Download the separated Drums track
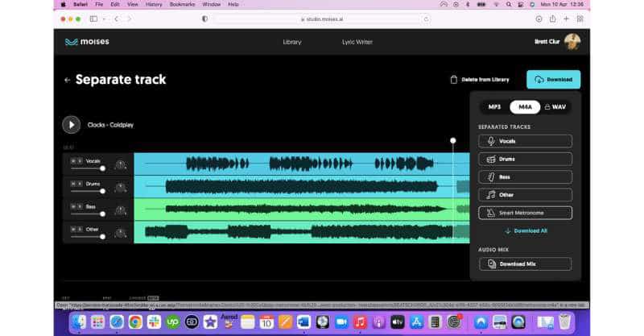Viewport: 644px width, 336px height. pos(525,160)
